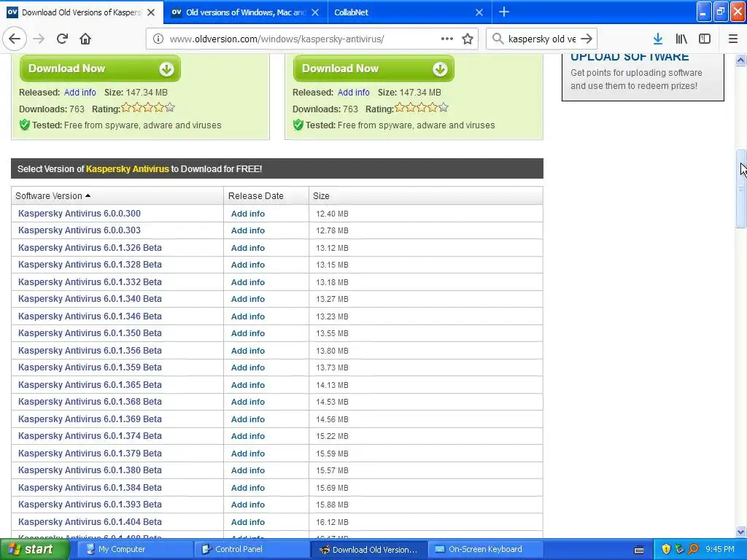Open Kaspersky Antivirus 6.0.1.326 Beta
747x560 pixels.
(x=90, y=248)
